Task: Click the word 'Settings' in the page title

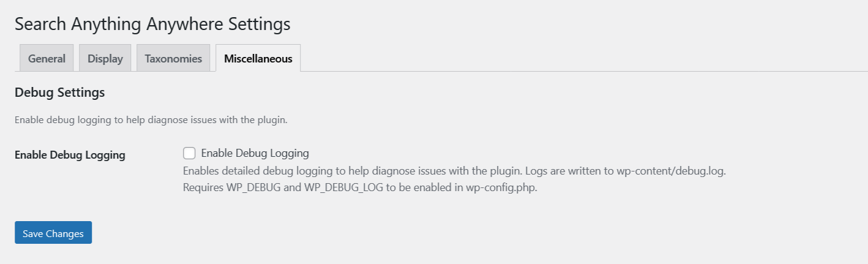Action: tap(259, 25)
